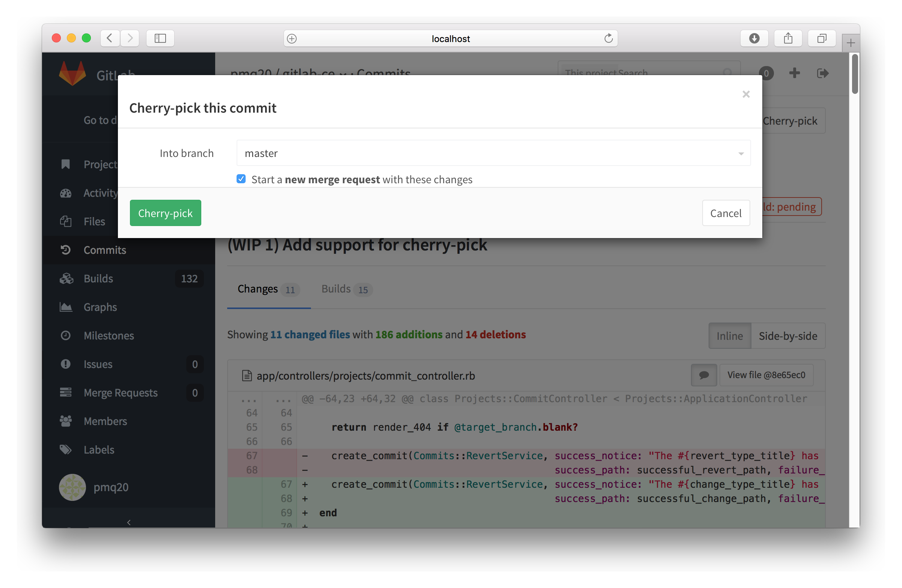
Task: Click View file @8e65ec0
Action: click(766, 375)
